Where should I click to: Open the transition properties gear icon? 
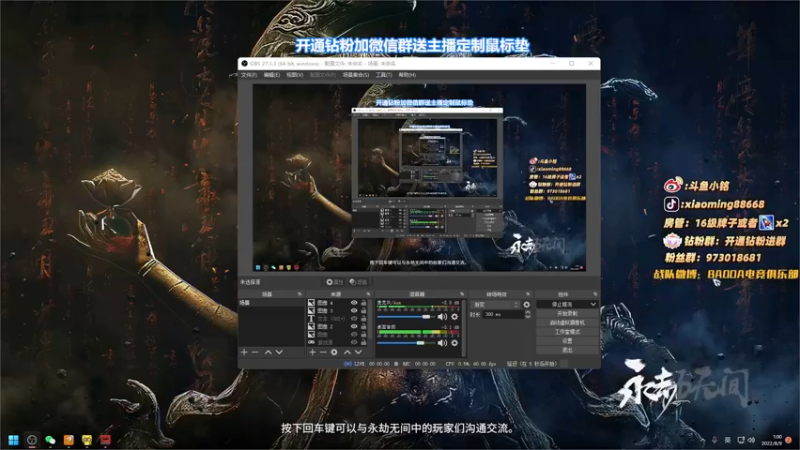click(x=527, y=305)
